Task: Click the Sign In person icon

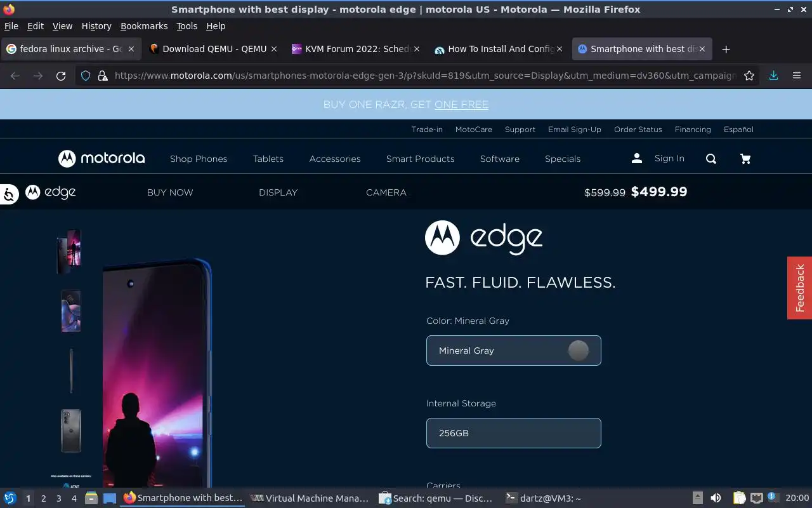Action: pyautogui.click(x=637, y=158)
